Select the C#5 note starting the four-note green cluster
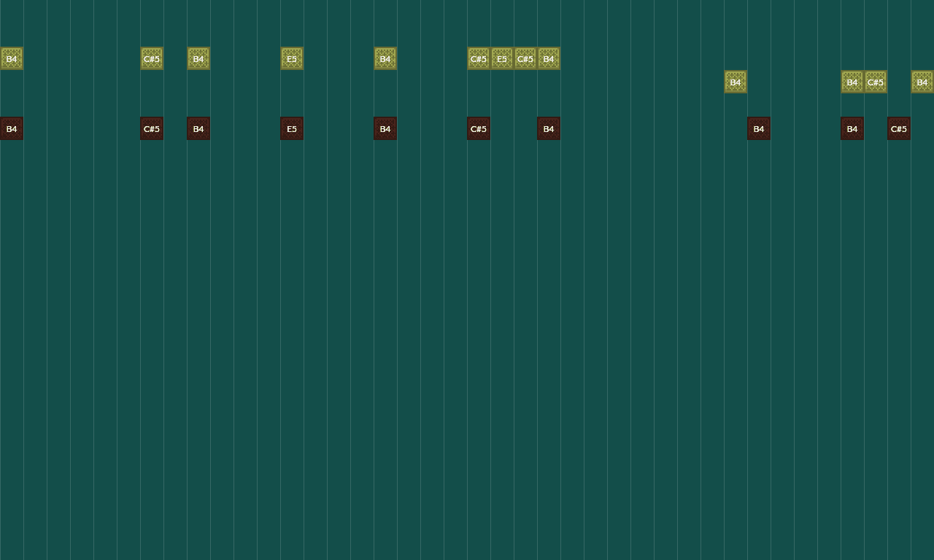Viewport: 934px width, 560px height. coord(478,58)
